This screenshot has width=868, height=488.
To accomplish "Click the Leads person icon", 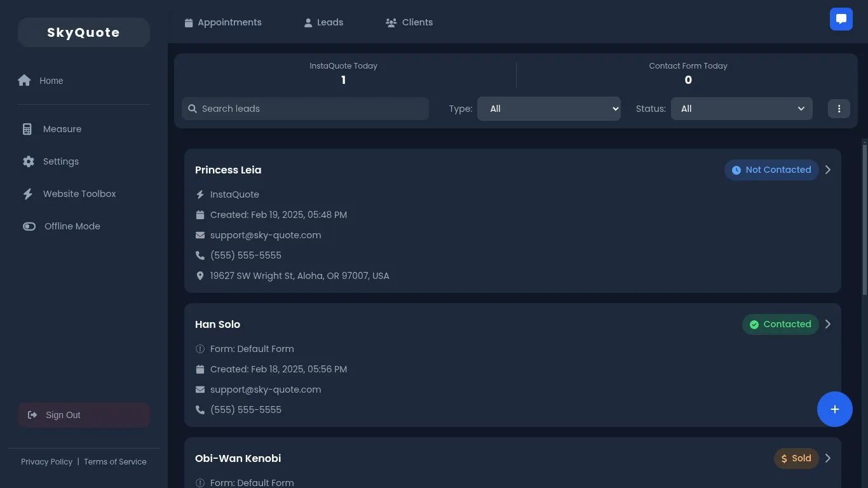I will 308,22.
